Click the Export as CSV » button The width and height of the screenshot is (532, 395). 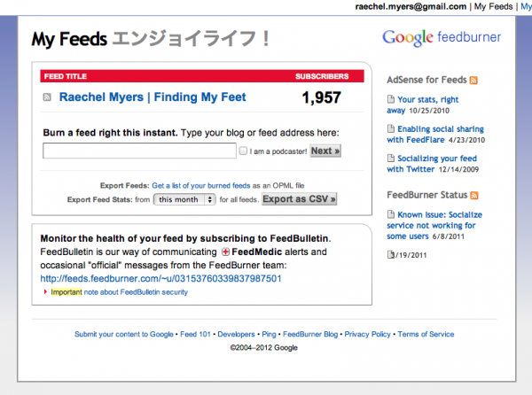click(x=299, y=199)
